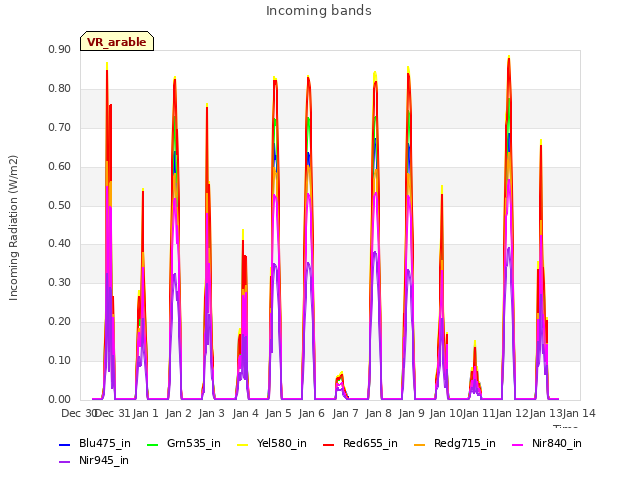Click the orange Redg715_in legend swatch
The width and height of the screenshot is (640, 480).
tap(420, 444)
